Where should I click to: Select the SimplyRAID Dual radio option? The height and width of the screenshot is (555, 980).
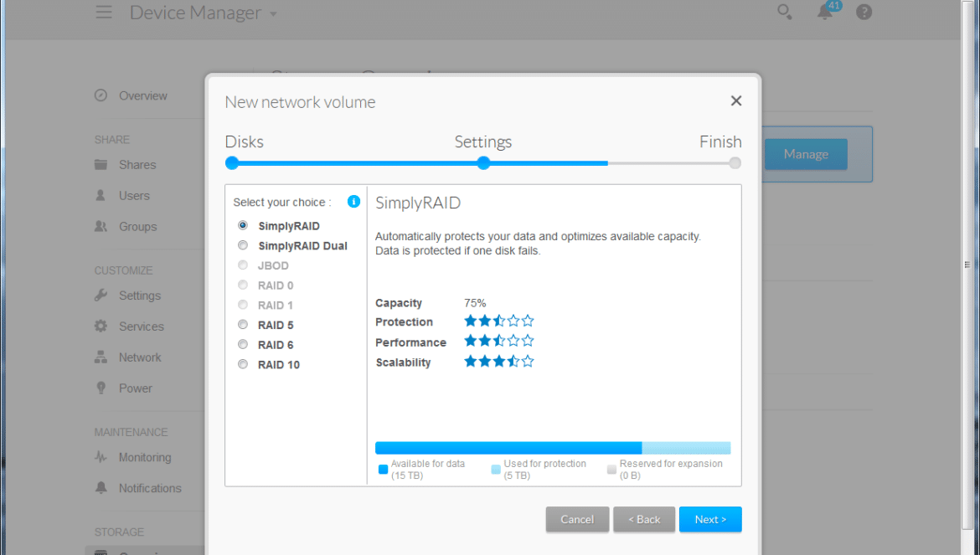pyautogui.click(x=243, y=245)
